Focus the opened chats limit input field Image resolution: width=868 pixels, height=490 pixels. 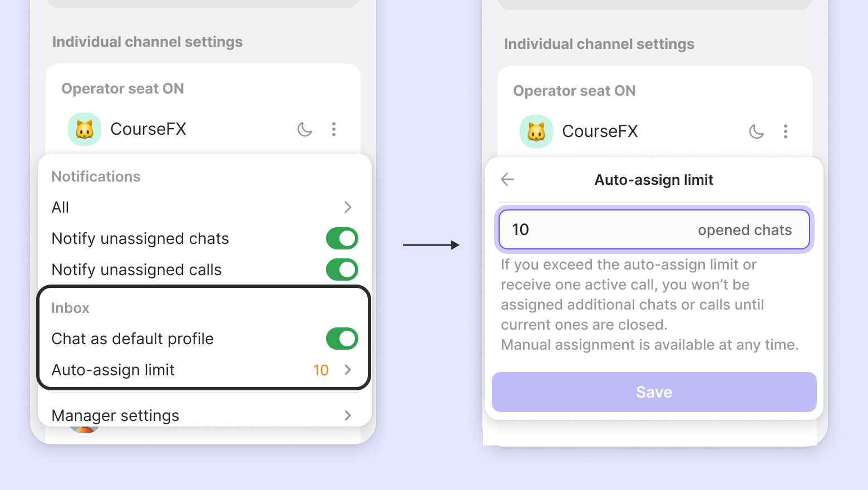tap(654, 229)
